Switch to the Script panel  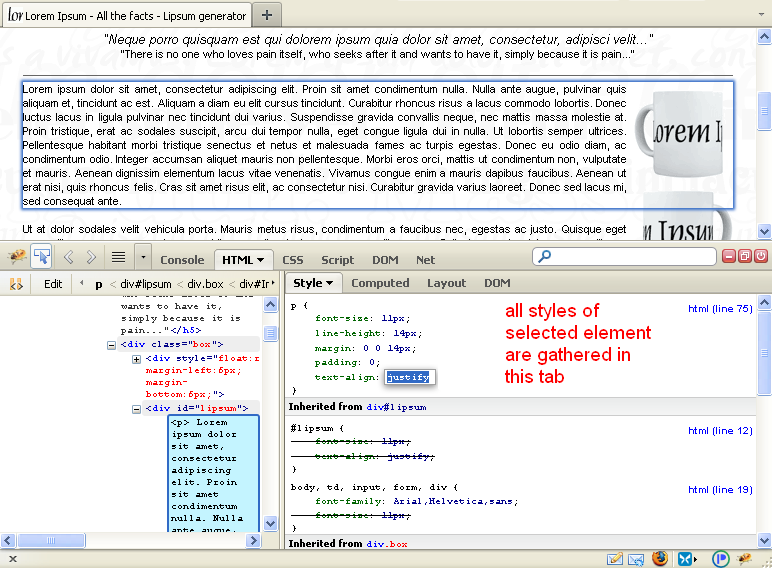[337, 260]
